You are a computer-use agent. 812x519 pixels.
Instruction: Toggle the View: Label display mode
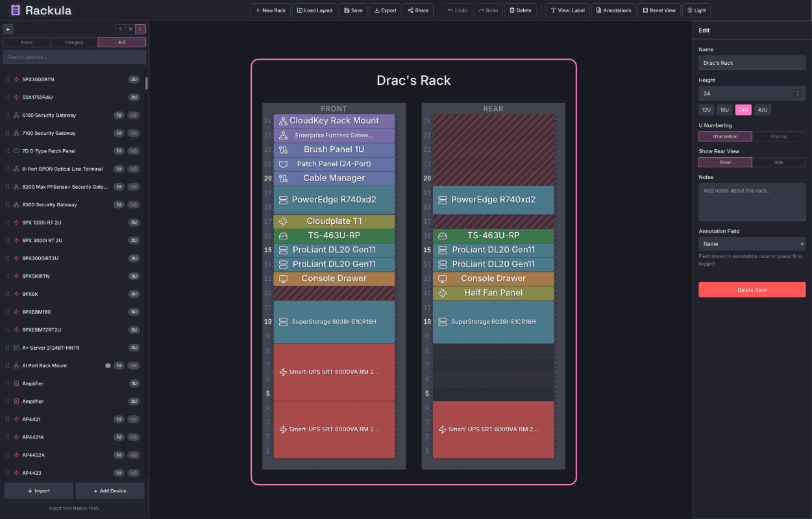pos(567,10)
